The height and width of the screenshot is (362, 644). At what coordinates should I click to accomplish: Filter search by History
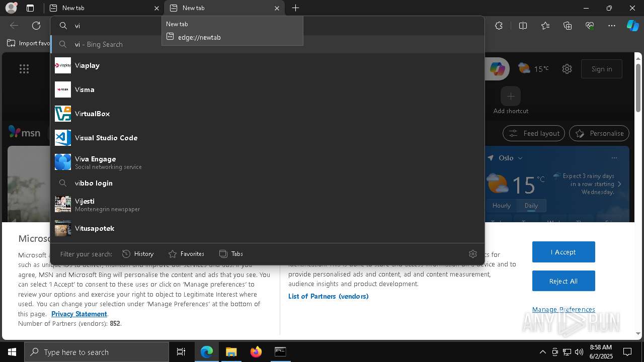click(138, 254)
